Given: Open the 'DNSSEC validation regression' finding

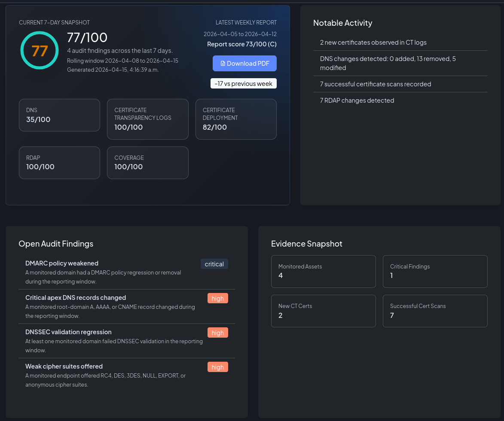Looking at the screenshot, I should [127, 341].
